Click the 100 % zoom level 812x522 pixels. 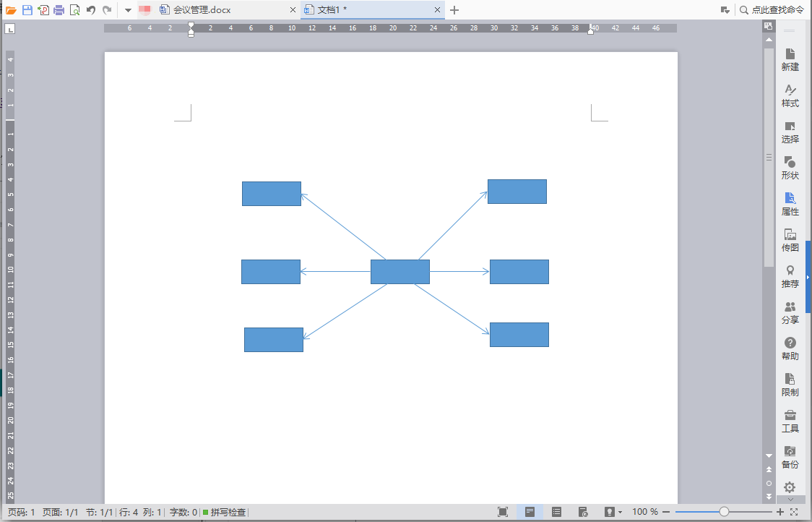point(644,512)
